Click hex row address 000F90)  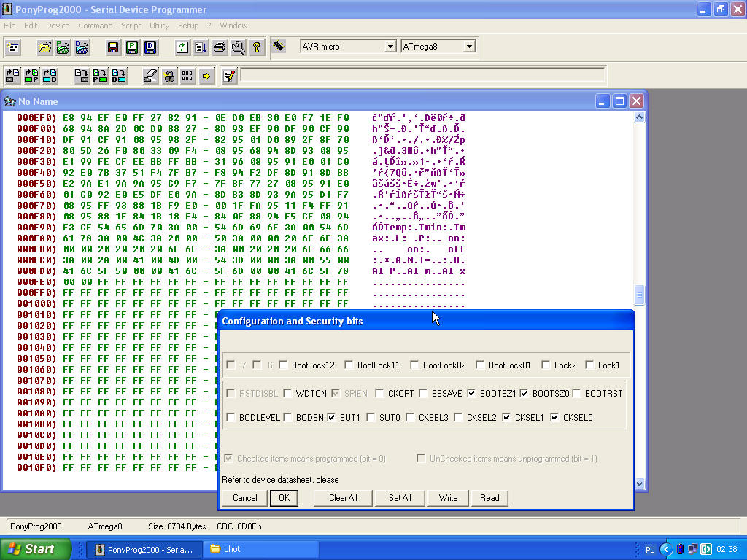36,227
